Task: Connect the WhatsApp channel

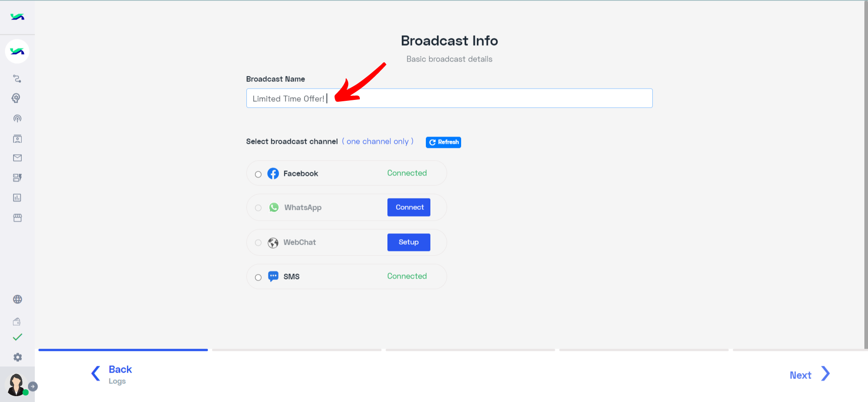Action: (409, 207)
